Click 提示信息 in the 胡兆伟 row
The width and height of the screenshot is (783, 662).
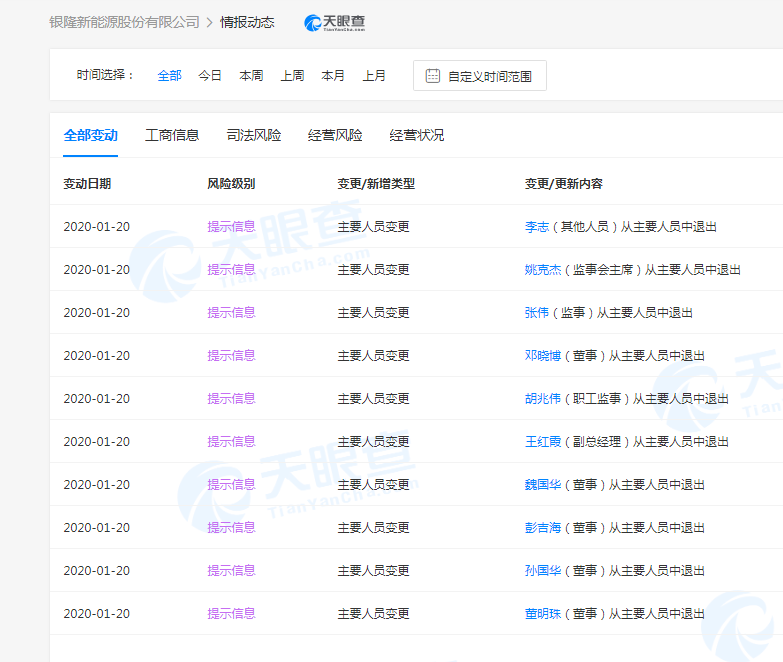click(x=231, y=398)
